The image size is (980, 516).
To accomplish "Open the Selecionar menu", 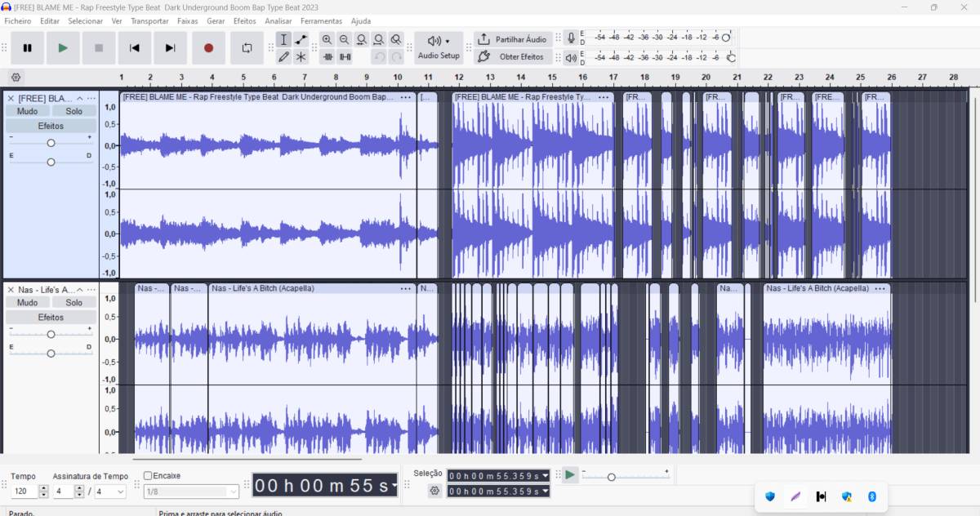I will pos(86,21).
